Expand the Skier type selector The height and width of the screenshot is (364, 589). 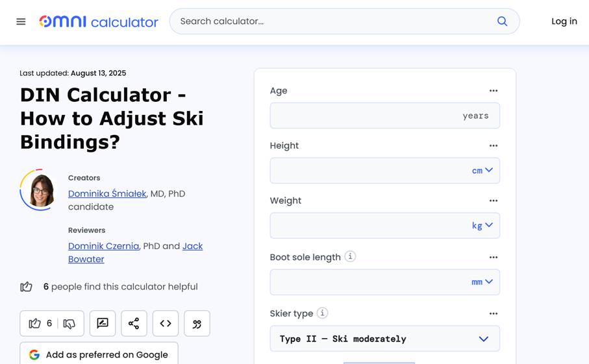[385, 339]
